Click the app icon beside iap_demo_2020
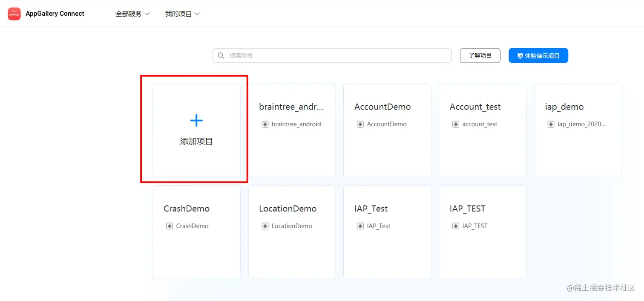This screenshot has width=644, height=301. point(551,124)
